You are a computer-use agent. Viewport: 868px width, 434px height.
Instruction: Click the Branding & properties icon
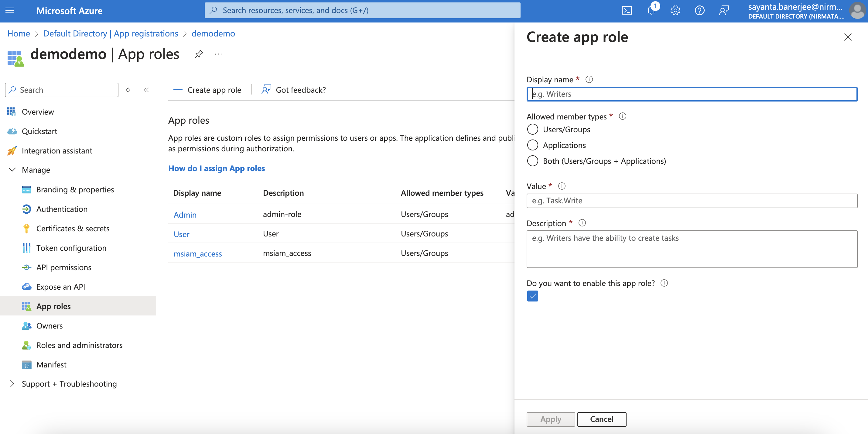point(27,190)
